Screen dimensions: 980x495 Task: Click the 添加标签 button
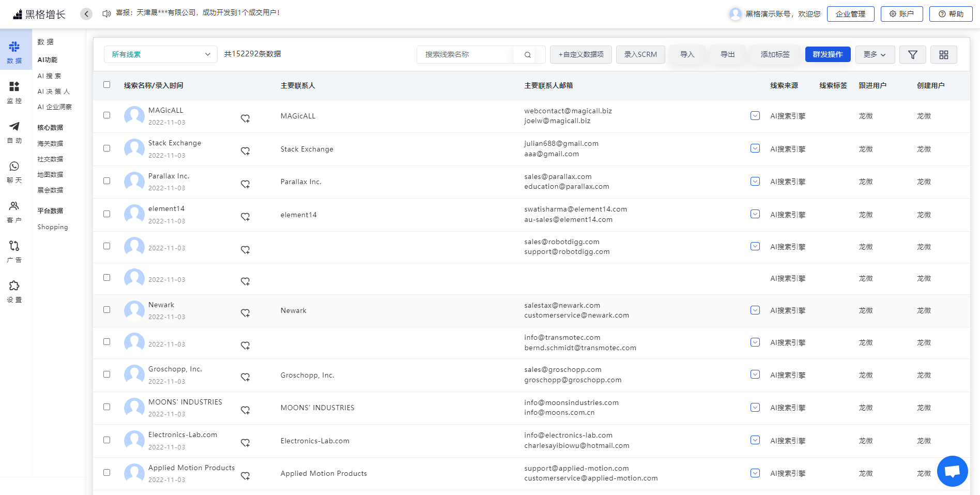[775, 54]
